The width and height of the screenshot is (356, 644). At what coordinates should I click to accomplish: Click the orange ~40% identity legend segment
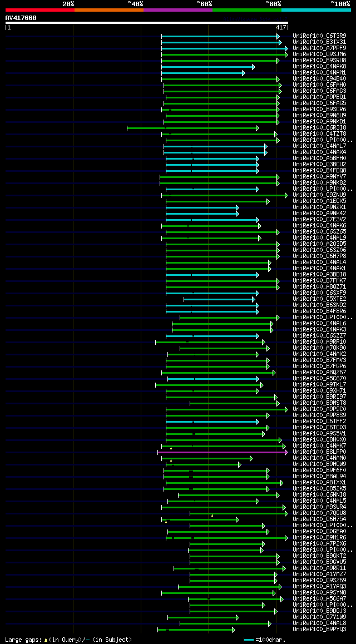click(109, 9)
